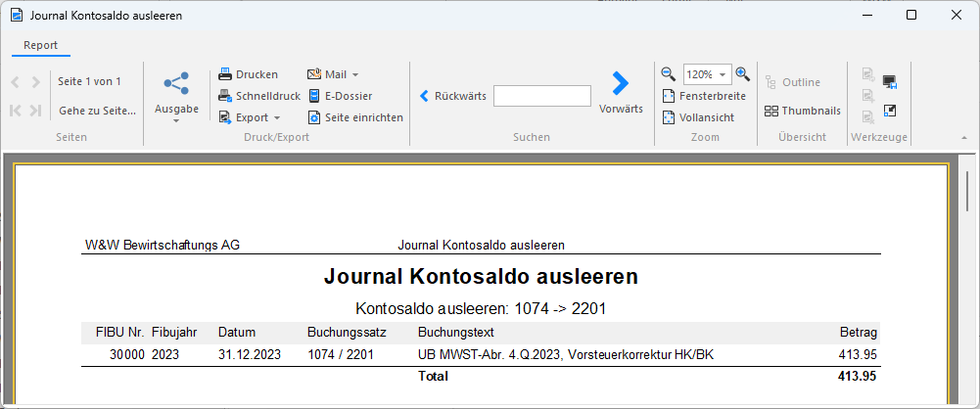The height and width of the screenshot is (409, 980).
Task: Search Rückwärts in the report
Action: pyautogui.click(x=453, y=96)
